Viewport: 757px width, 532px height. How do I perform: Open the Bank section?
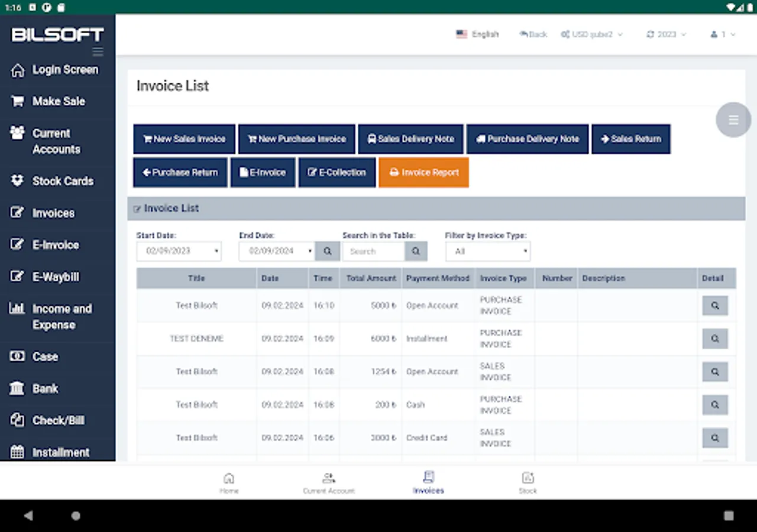[x=46, y=388]
